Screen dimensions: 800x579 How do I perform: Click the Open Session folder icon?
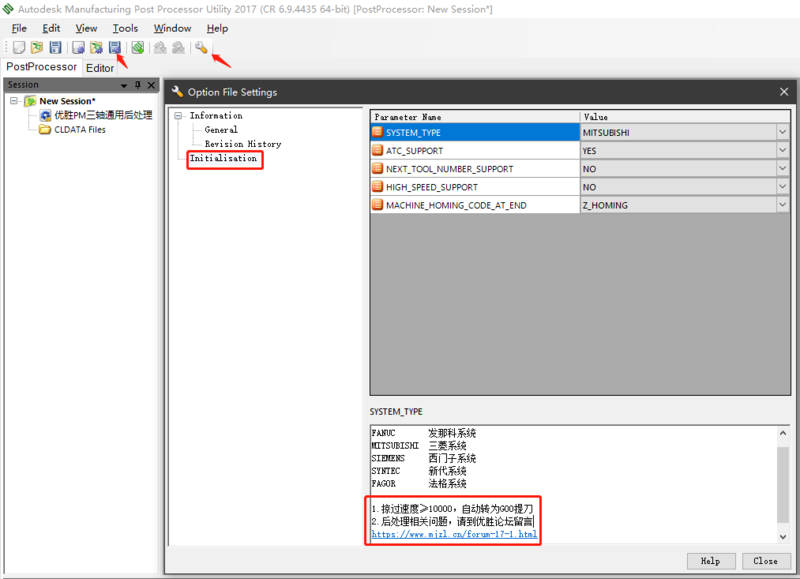[x=37, y=47]
